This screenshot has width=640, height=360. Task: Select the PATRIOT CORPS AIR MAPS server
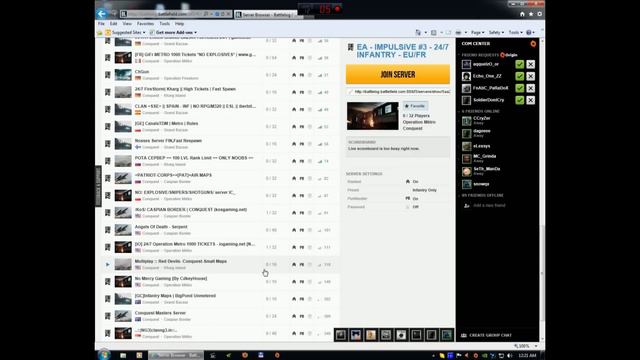click(x=220, y=178)
